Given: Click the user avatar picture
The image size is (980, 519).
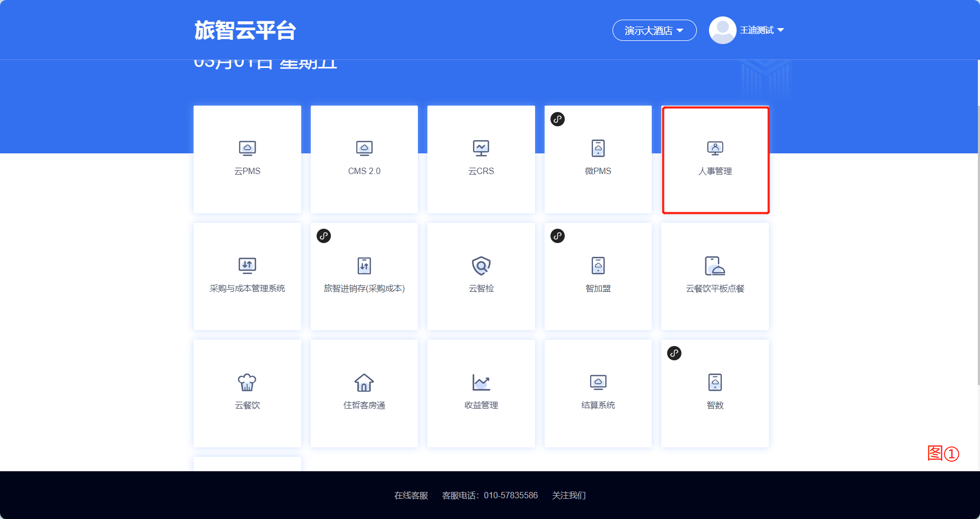Looking at the screenshot, I should [722, 30].
